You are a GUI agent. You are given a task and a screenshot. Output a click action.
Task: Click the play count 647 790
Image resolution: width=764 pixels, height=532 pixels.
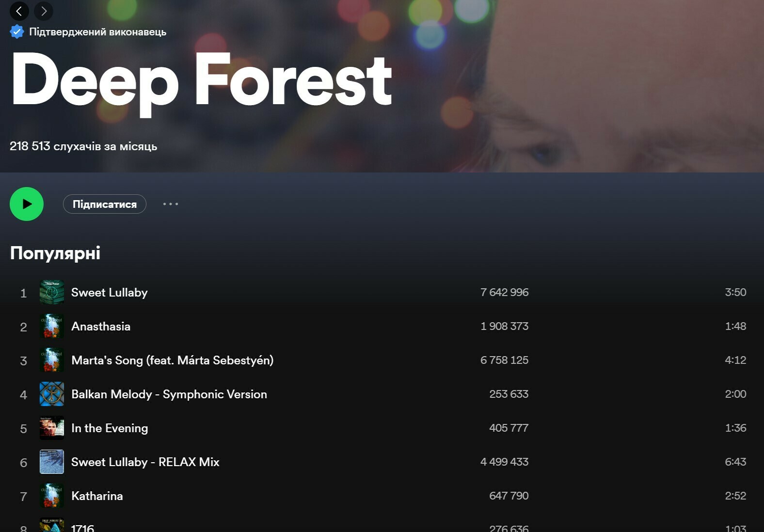509,496
